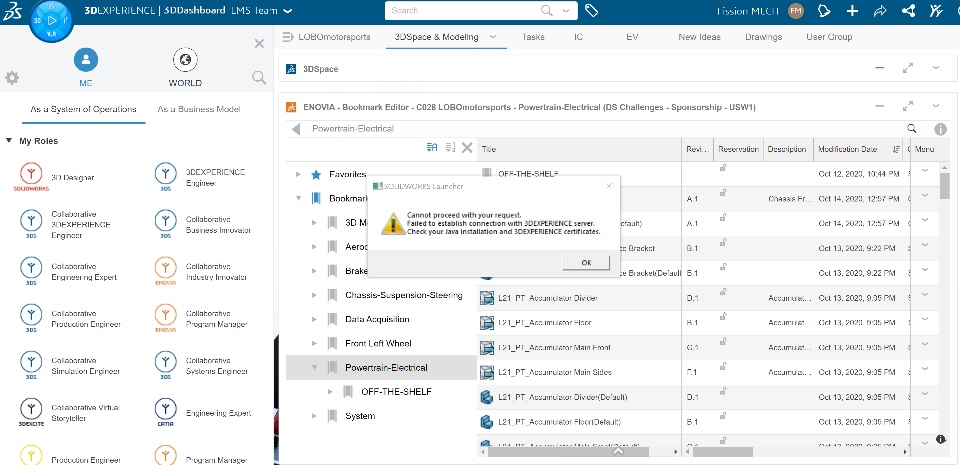Open Engineering Expert CATIA role icon
The width and height of the screenshot is (960, 465).
[x=165, y=412]
